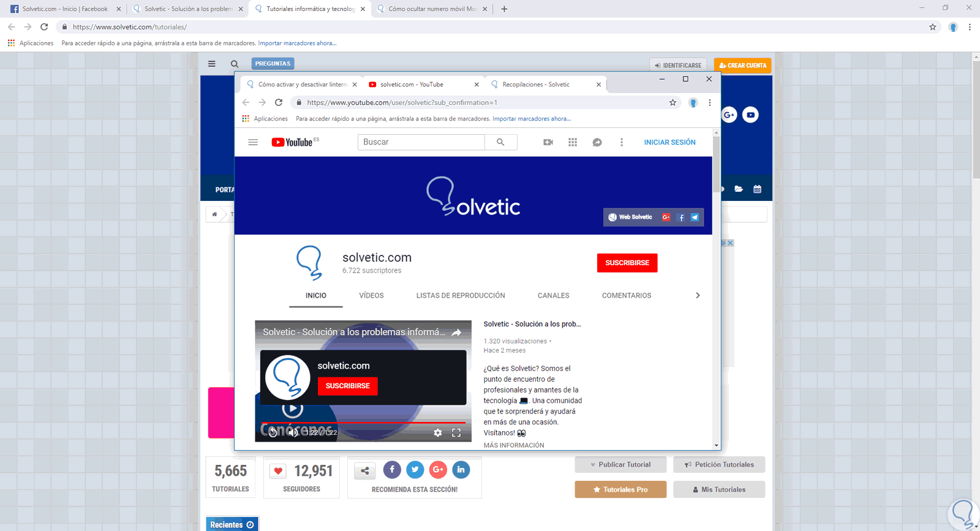980x531 pixels.
Task: Open YouTube guide hamburger menu
Action: (x=253, y=142)
